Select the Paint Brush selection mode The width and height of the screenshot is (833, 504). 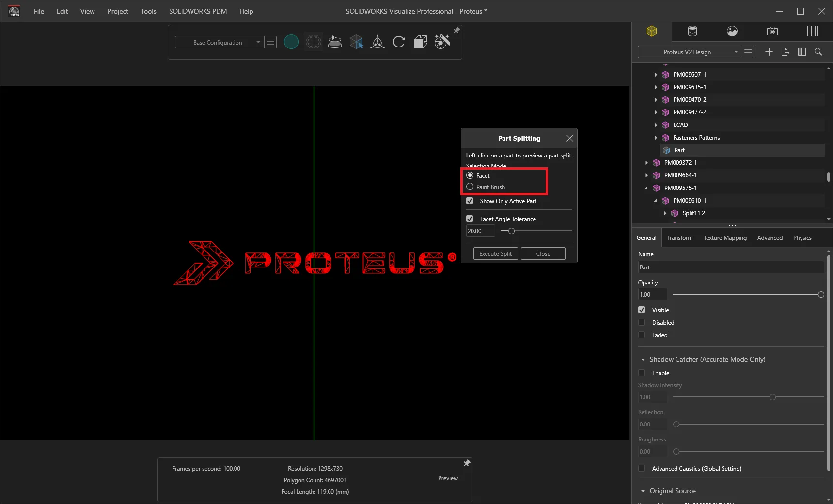point(470,187)
